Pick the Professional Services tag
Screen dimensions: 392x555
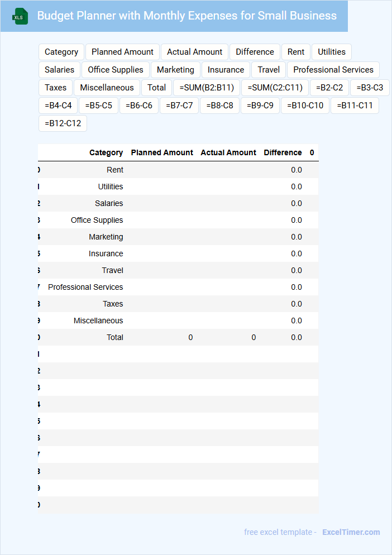[x=333, y=70]
